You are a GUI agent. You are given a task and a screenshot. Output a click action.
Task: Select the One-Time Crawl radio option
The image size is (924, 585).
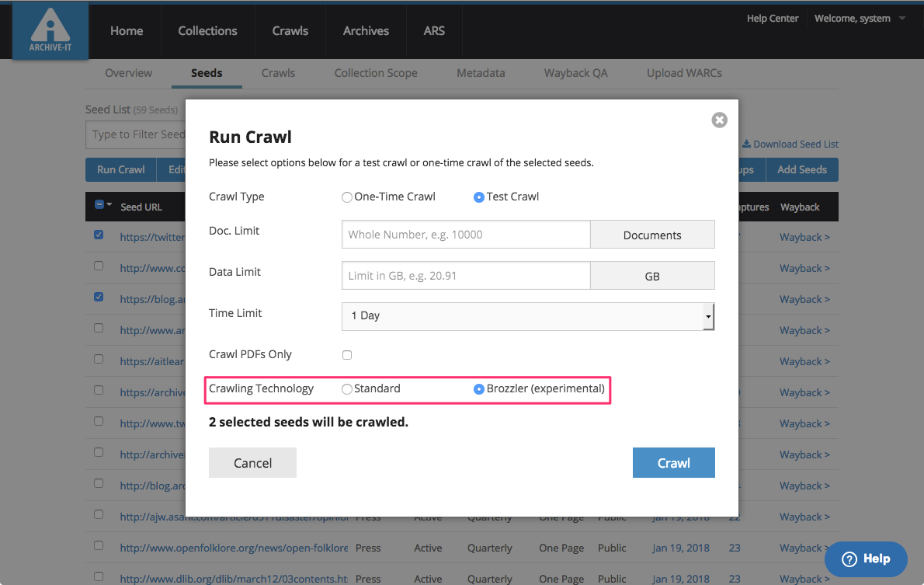point(347,197)
